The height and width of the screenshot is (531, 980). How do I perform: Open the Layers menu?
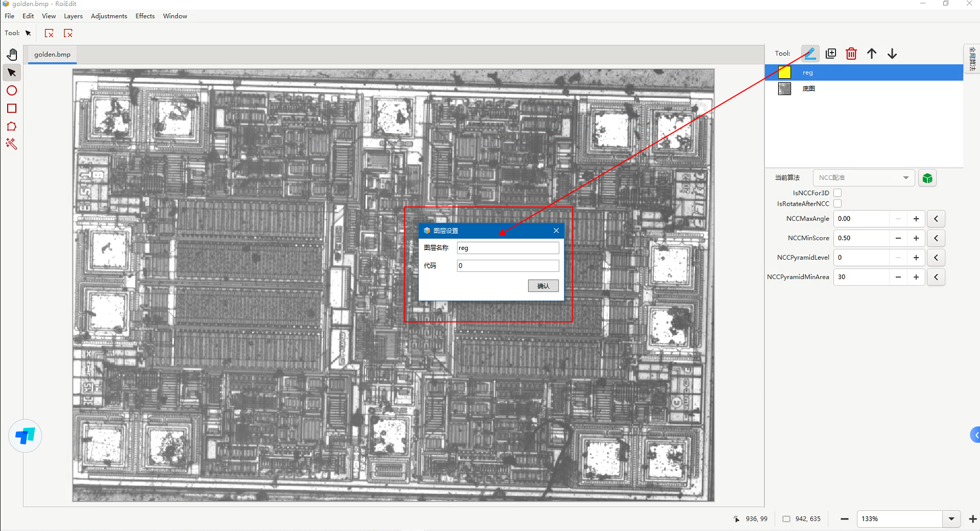tap(73, 16)
